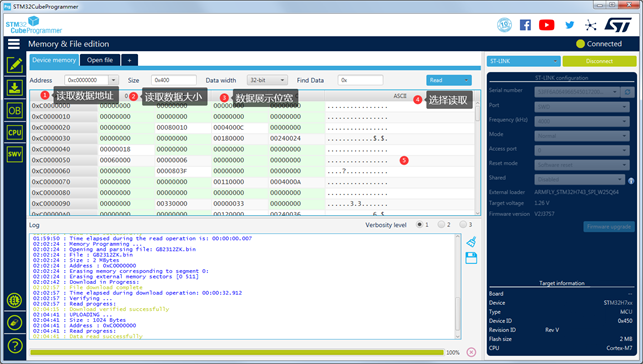The image size is (643, 364).
Task: Open the Mode dropdown
Action: [x=581, y=136]
